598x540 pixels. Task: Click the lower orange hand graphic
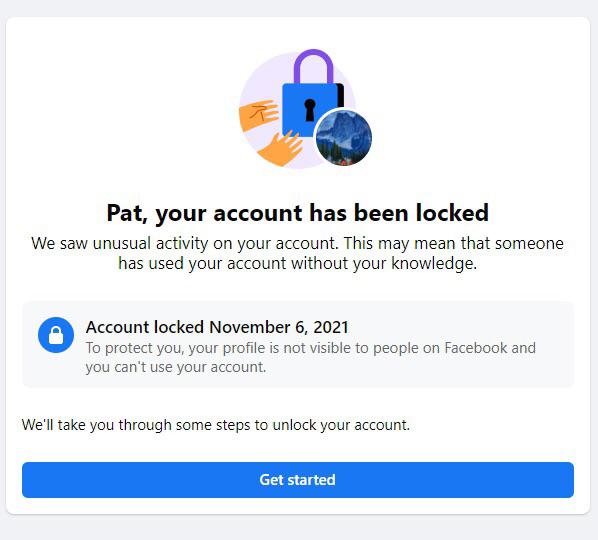[x=281, y=149]
